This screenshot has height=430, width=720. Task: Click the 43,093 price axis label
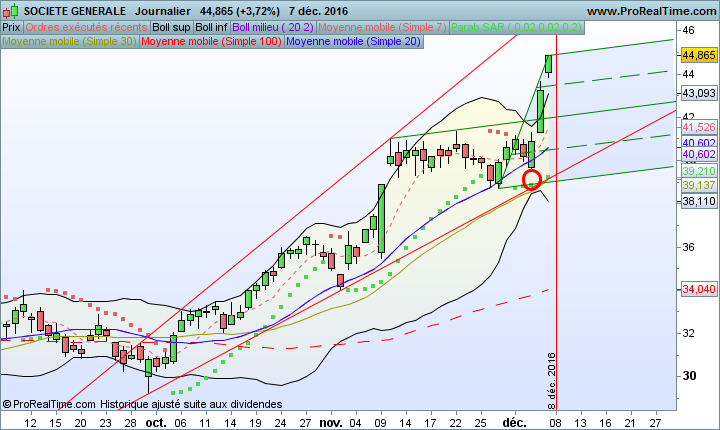tap(699, 93)
